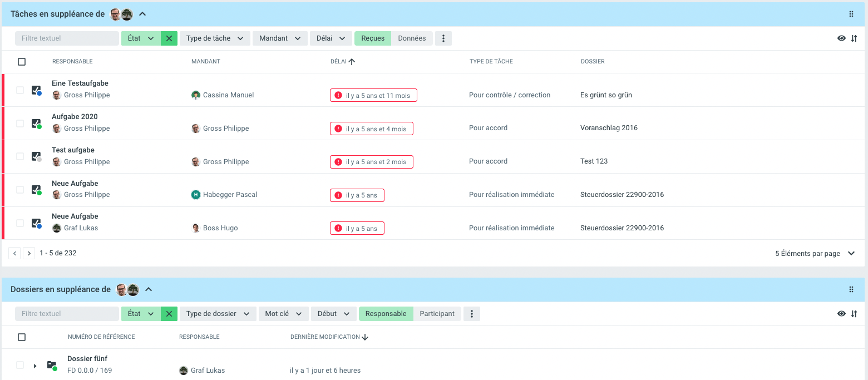Click the task icon of Eine Testaufgabe
Screen dimensions: 868x380
click(x=36, y=90)
